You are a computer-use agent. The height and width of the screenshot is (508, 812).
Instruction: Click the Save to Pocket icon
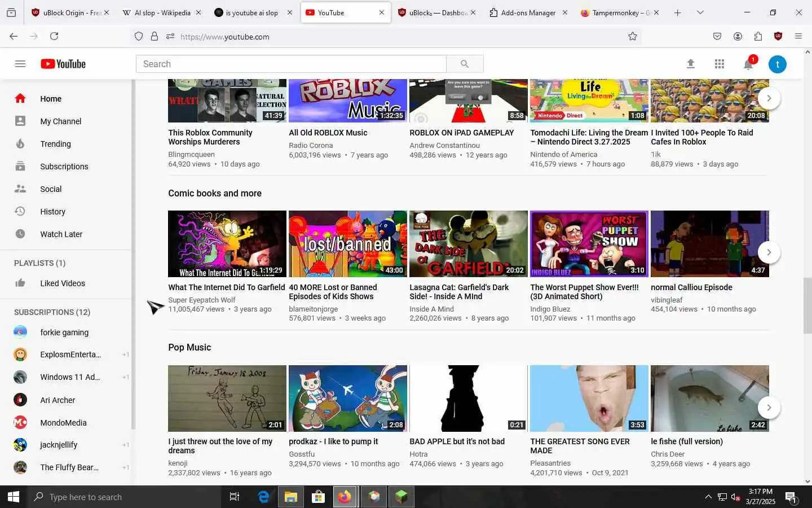click(717, 36)
